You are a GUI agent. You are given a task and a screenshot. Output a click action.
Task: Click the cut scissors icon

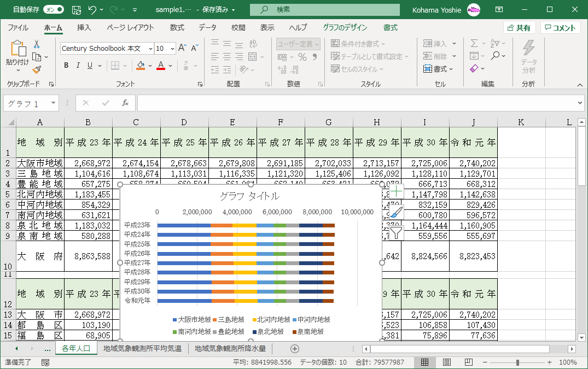[37, 44]
